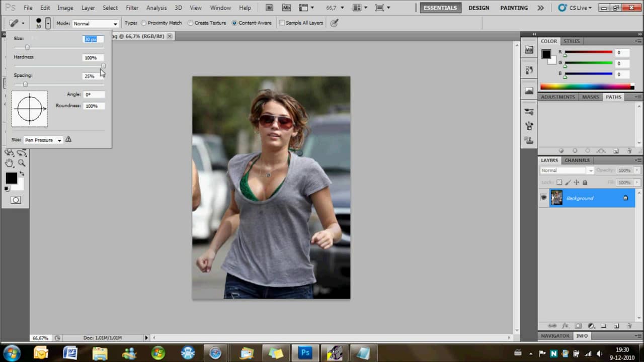Open the Histogram collapsed panel icon
The height and width of the screenshot is (362, 644).
[529, 90]
